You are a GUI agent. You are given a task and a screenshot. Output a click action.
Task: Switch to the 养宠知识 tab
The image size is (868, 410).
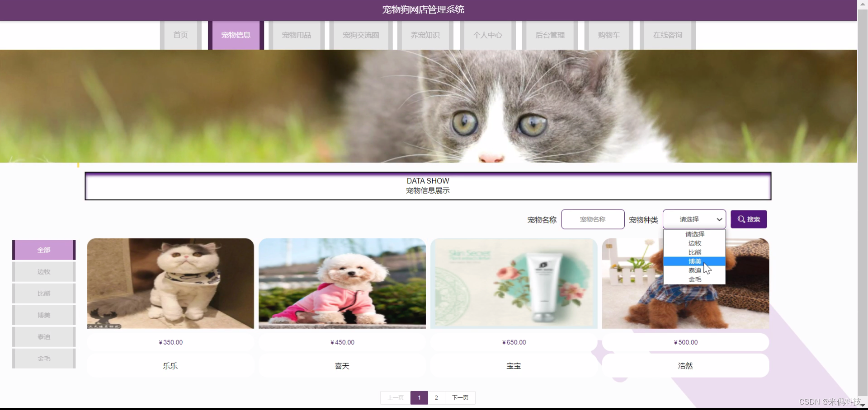pos(425,35)
